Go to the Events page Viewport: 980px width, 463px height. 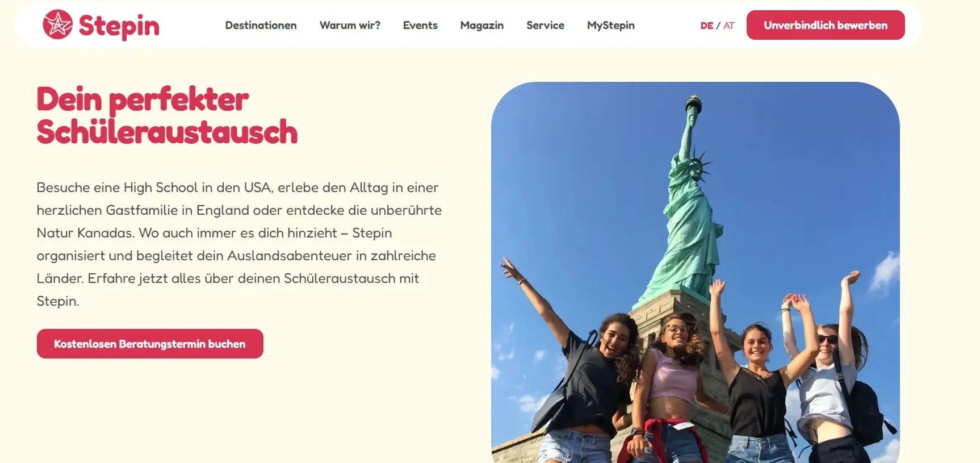(420, 25)
